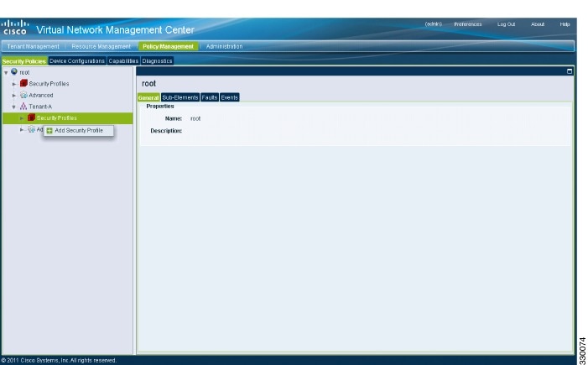Open the Resource Management tab
This screenshot has width=588, height=365.
[101, 46]
